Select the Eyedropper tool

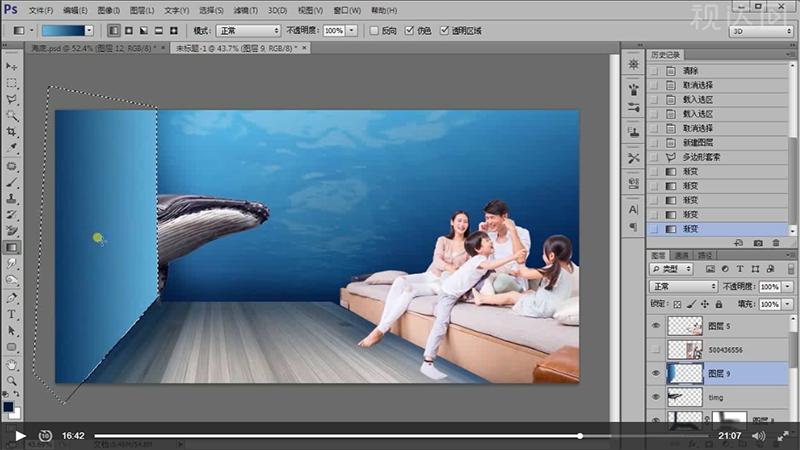[x=11, y=148]
